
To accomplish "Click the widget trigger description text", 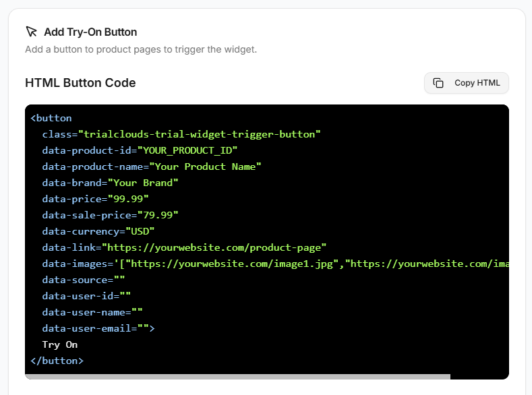I will click(141, 49).
